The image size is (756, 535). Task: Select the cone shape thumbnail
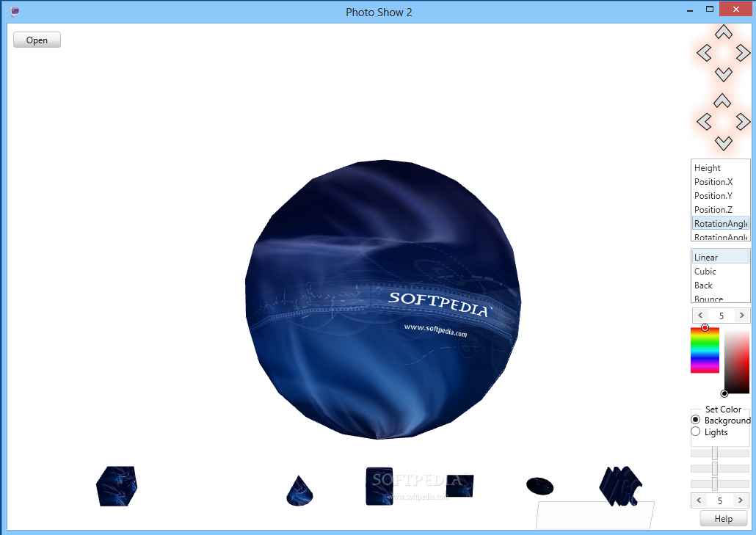click(x=299, y=491)
